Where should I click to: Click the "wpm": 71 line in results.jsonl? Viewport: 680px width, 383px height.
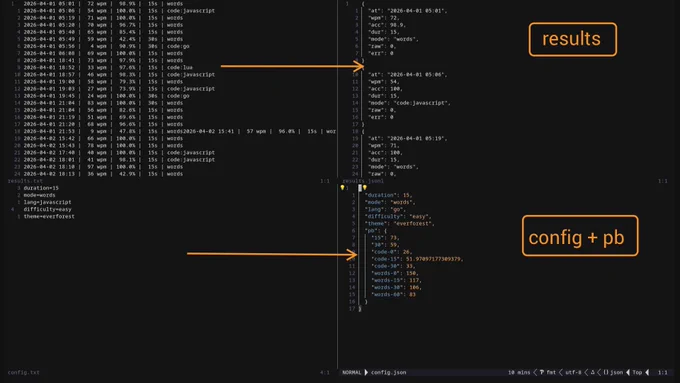383,145
